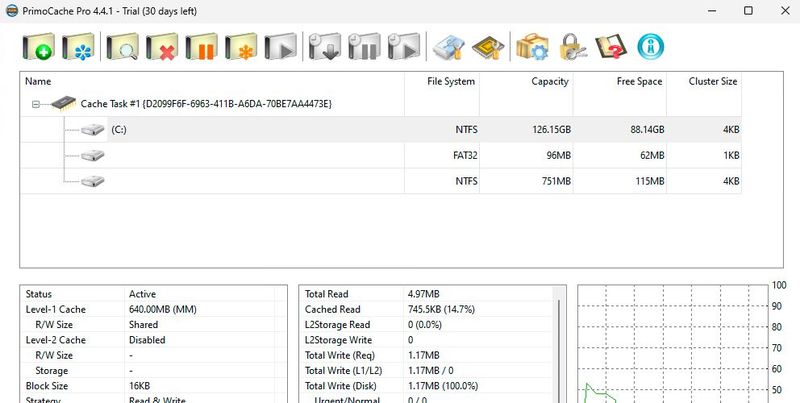Select the (C:) volume row
Image resolution: width=800 pixels, height=403 pixels.
381,130
